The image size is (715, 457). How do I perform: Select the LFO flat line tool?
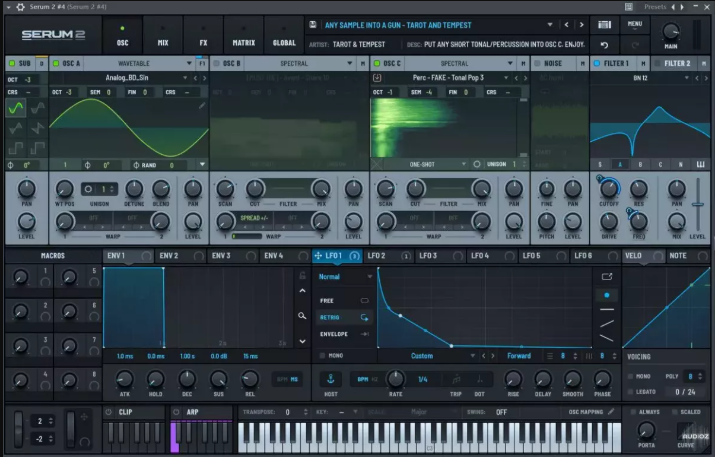606,310
